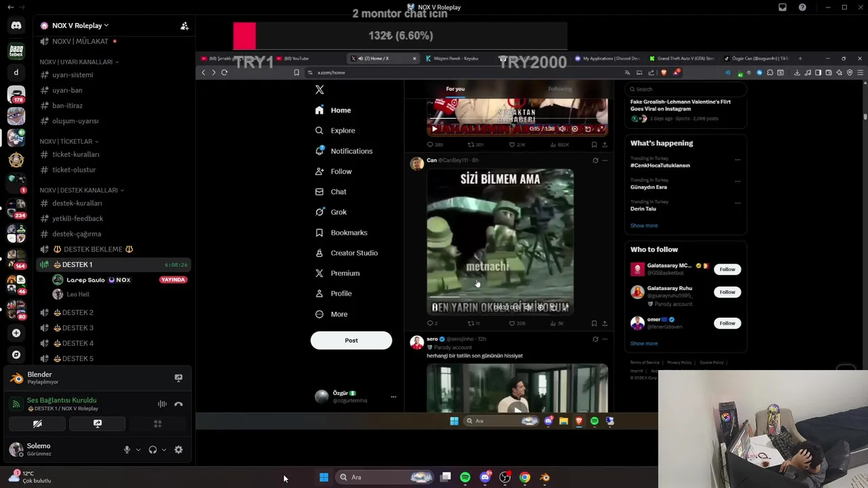The image size is (868, 488).
Task: Open the baantebex server icon in server list
Action: pyautogui.click(x=16, y=51)
